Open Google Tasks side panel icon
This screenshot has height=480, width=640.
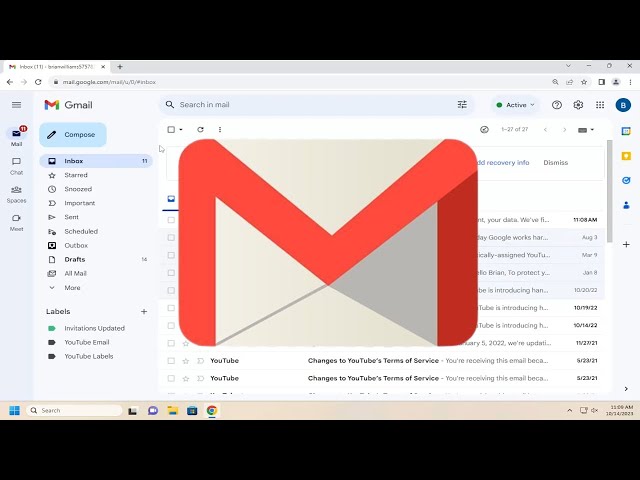[626, 180]
